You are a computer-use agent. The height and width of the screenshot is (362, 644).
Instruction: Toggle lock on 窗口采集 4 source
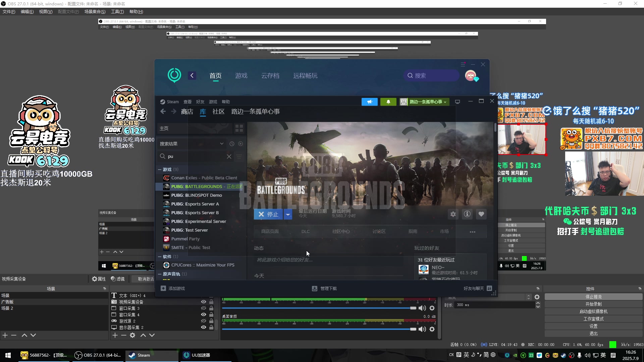point(211,315)
